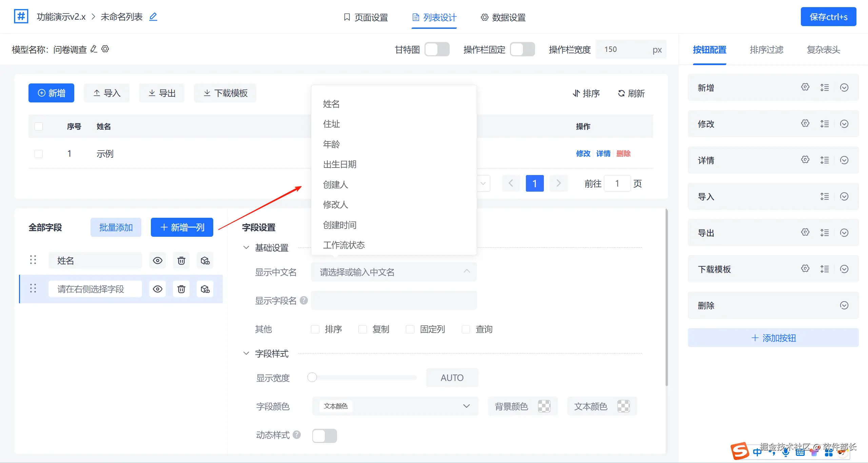Check the 固定列 checkbox

[410, 329]
